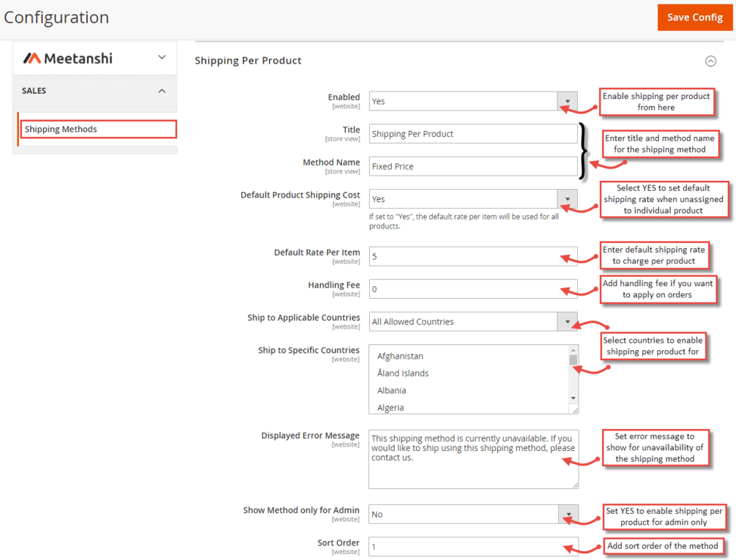This screenshot has height=560, width=736.
Task: Click the Meetanshi logo icon
Action: 31,58
